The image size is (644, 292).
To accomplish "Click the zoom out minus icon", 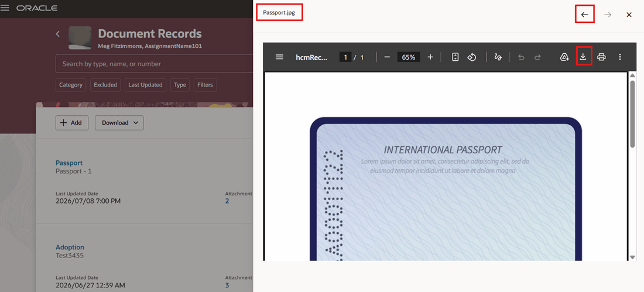I will pos(387,57).
